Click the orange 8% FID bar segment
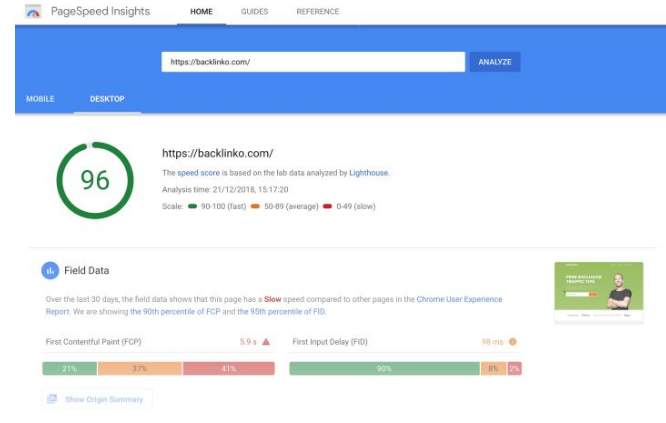Viewport: 666px width, 423px height. (493, 368)
